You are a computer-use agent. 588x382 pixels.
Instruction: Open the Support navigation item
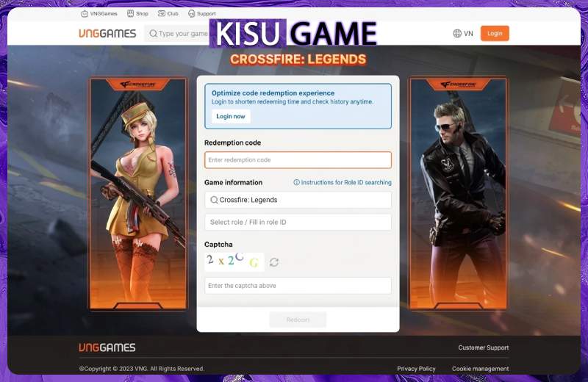(201, 13)
